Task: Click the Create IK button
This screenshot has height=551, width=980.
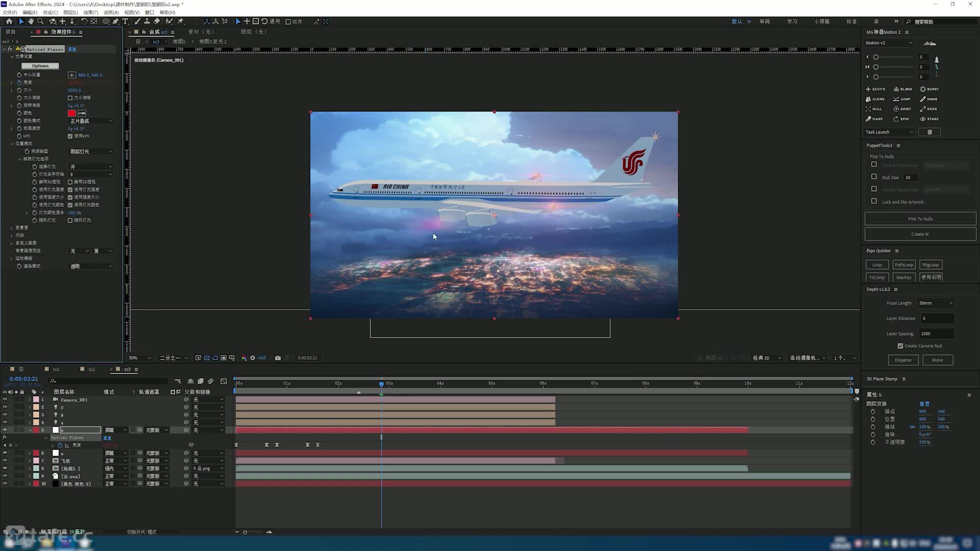Action: click(920, 234)
